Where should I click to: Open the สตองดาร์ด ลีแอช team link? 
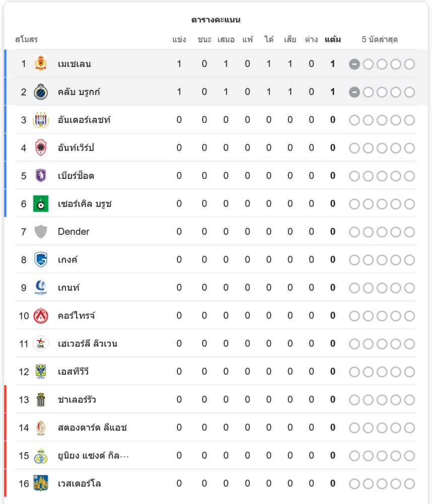92,427
